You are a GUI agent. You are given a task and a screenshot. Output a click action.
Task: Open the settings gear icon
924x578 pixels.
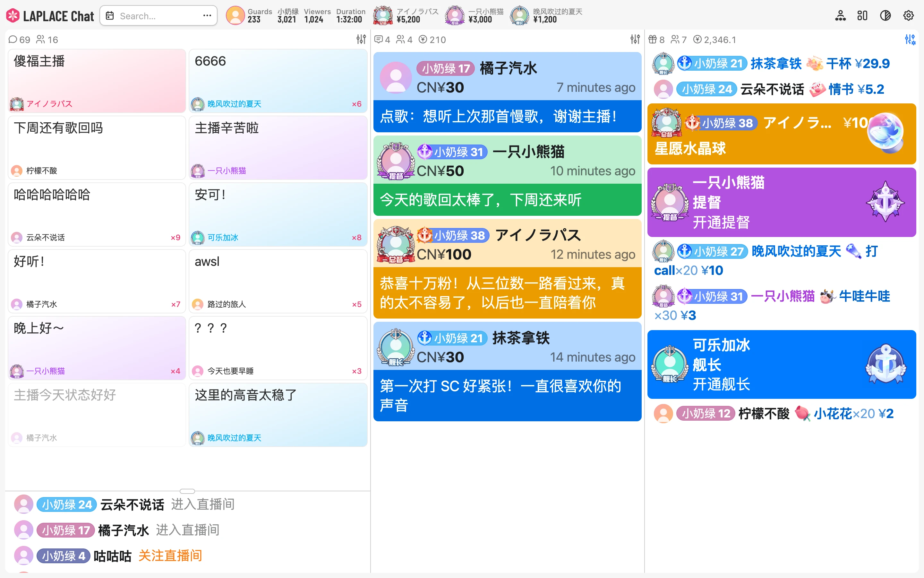click(x=908, y=16)
